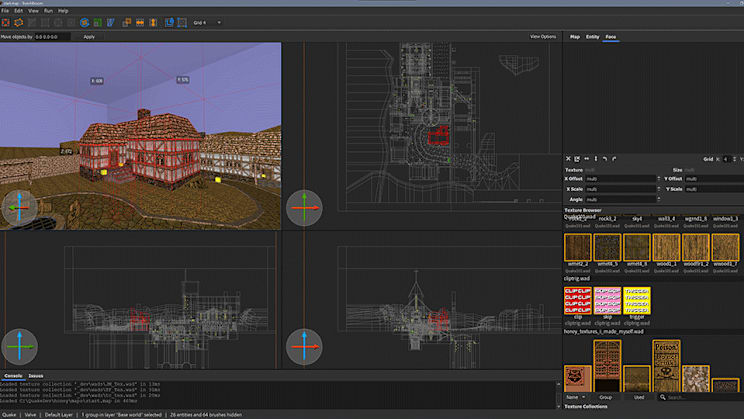Open the Grid 4 size dropdown

pos(207,22)
